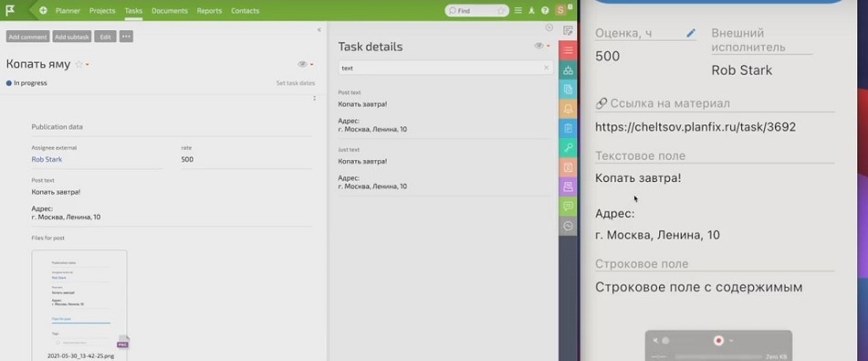Open vertical dots menu under task header
Image resolution: width=868 pixels, height=361 pixels.
(x=314, y=98)
